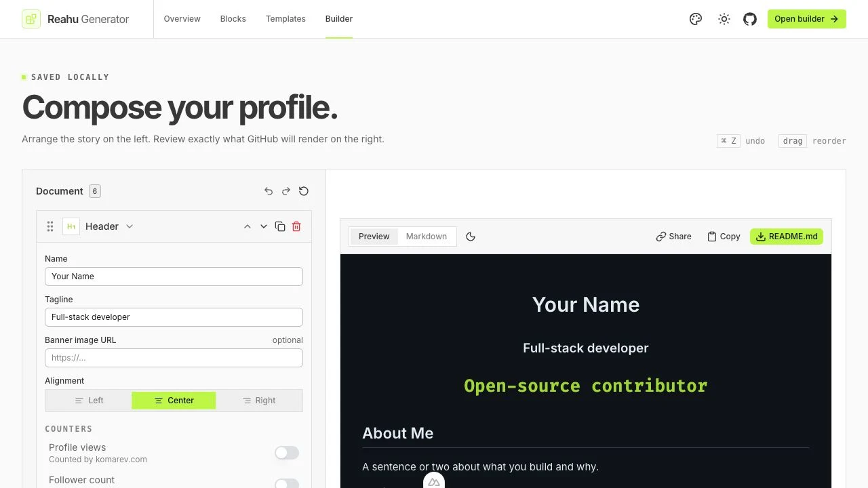Move the Header block down
The width and height of the screenshot is (868, 488).
tap(264, 226)
